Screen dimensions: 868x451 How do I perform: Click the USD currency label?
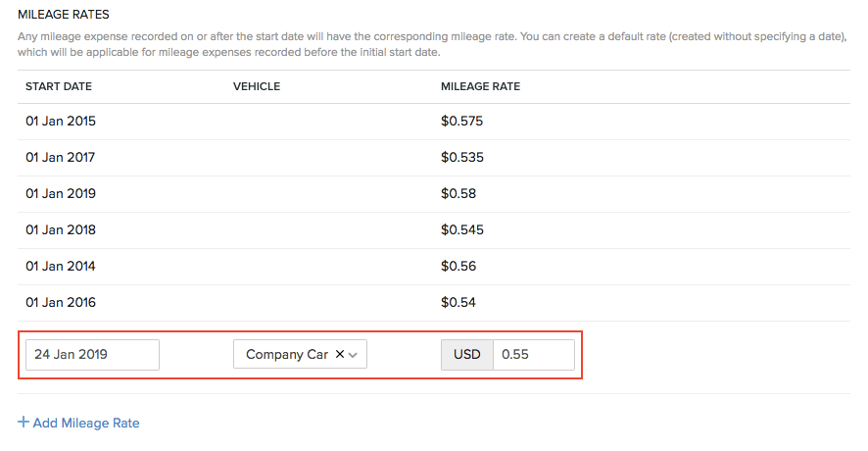467,355
